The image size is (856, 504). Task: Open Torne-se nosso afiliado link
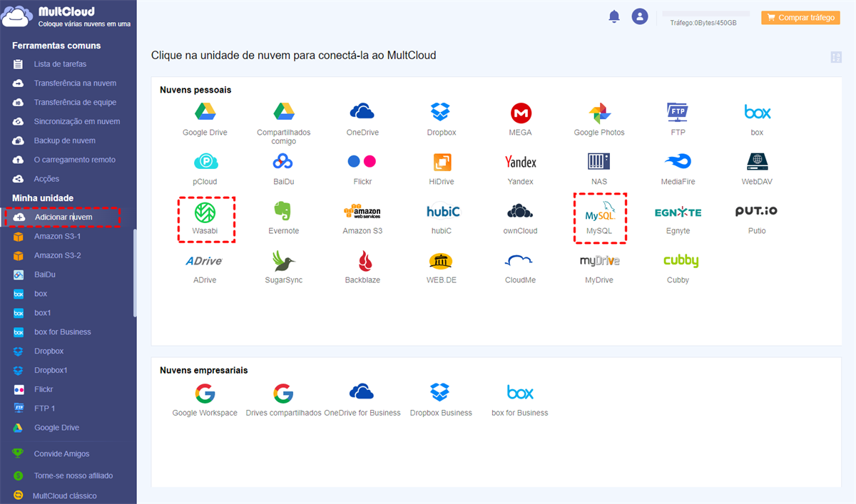click(73, 475)
